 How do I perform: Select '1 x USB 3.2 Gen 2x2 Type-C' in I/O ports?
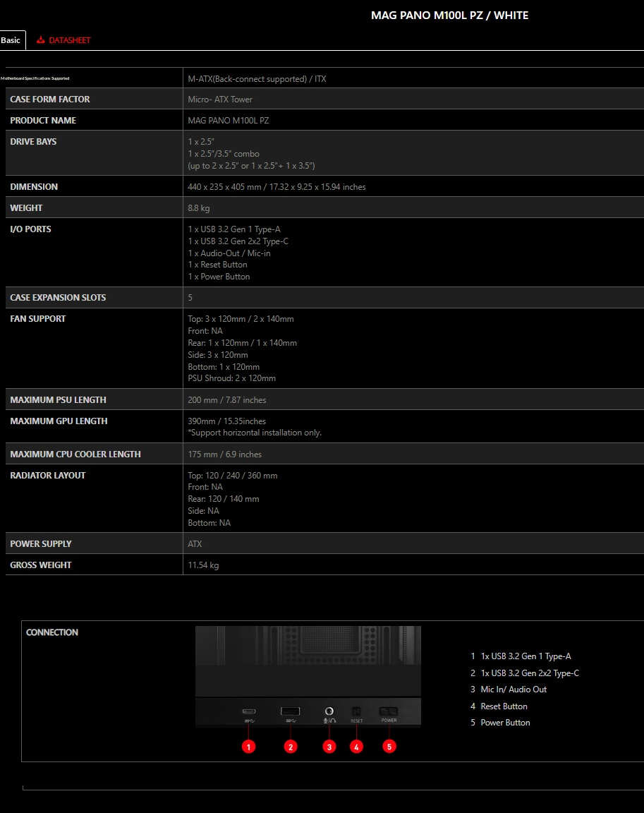[238, 241]
